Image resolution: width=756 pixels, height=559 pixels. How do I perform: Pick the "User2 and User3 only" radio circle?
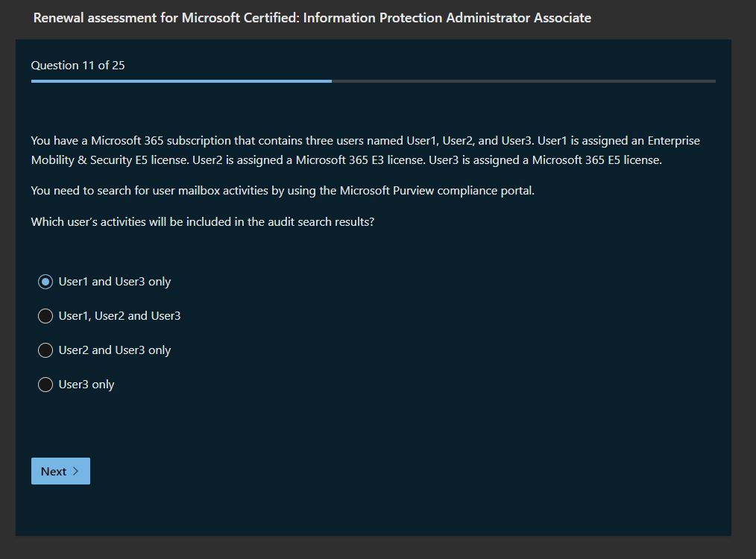point(45,350)
